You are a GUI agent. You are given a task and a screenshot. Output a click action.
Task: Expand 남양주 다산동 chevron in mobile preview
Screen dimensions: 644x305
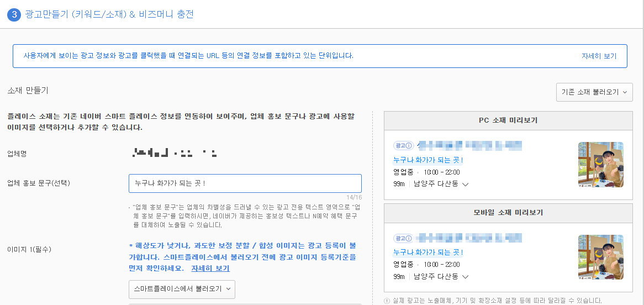pos(466,277)
